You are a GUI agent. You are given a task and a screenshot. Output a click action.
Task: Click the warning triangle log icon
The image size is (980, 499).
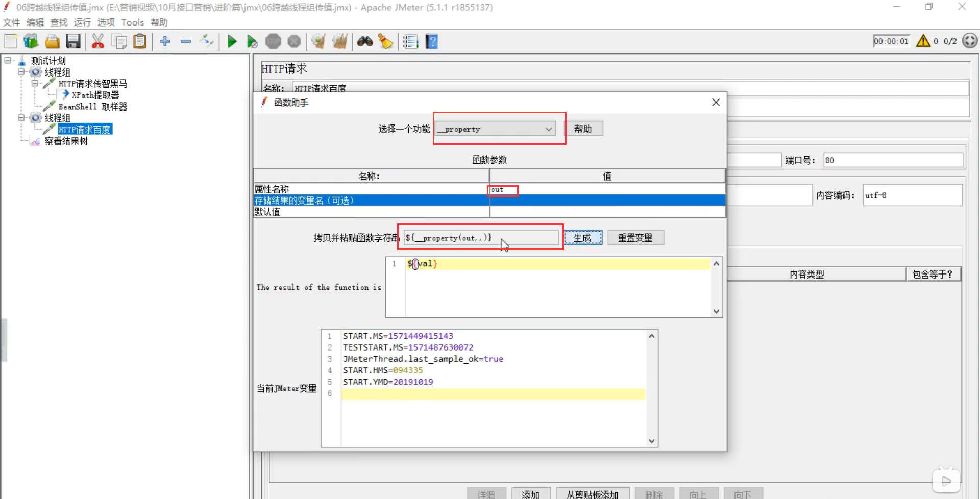point(923,41)
